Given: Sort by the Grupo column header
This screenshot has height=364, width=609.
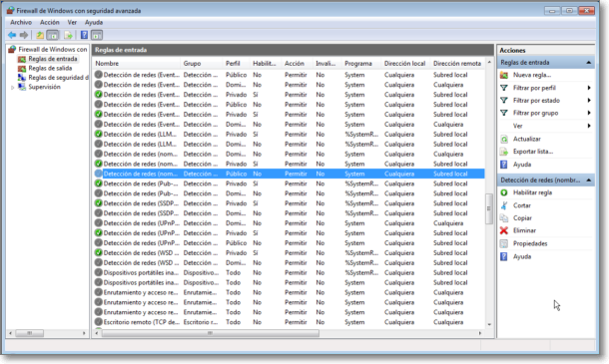Looking at the screenshot, I should tap(202, 63).
